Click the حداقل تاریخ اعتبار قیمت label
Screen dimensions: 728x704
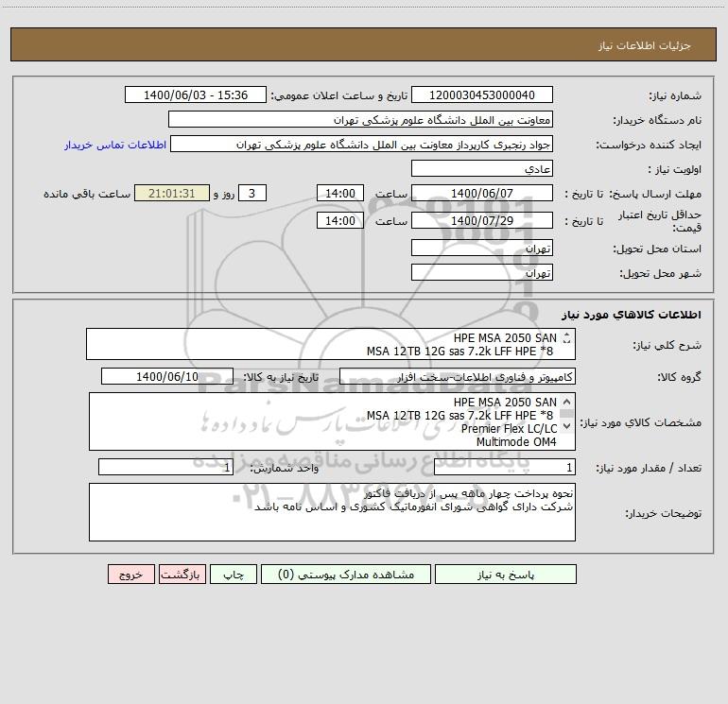pos(660,221)
